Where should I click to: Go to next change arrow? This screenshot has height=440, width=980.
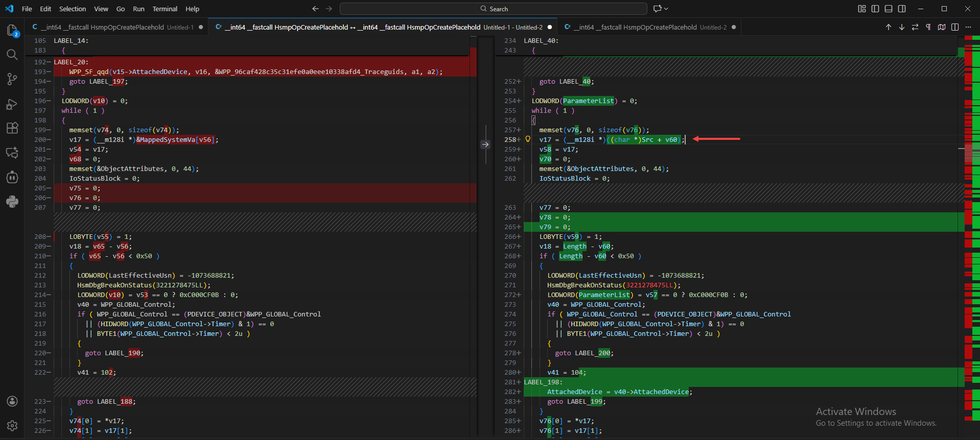pos(902,27)
